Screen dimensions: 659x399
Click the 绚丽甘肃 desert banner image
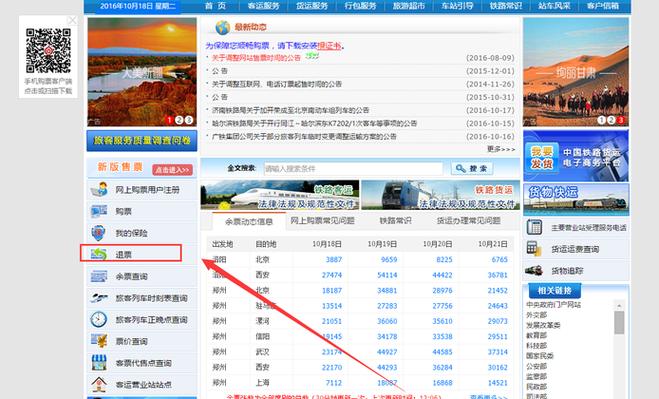pos(576,72)
